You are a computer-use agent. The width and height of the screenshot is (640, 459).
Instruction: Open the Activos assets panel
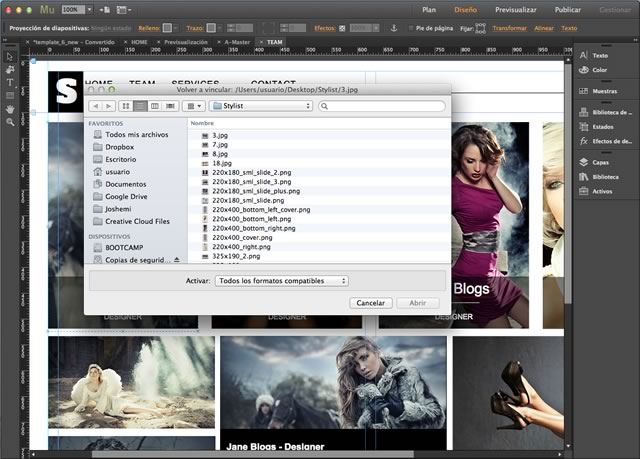point(596,191)
